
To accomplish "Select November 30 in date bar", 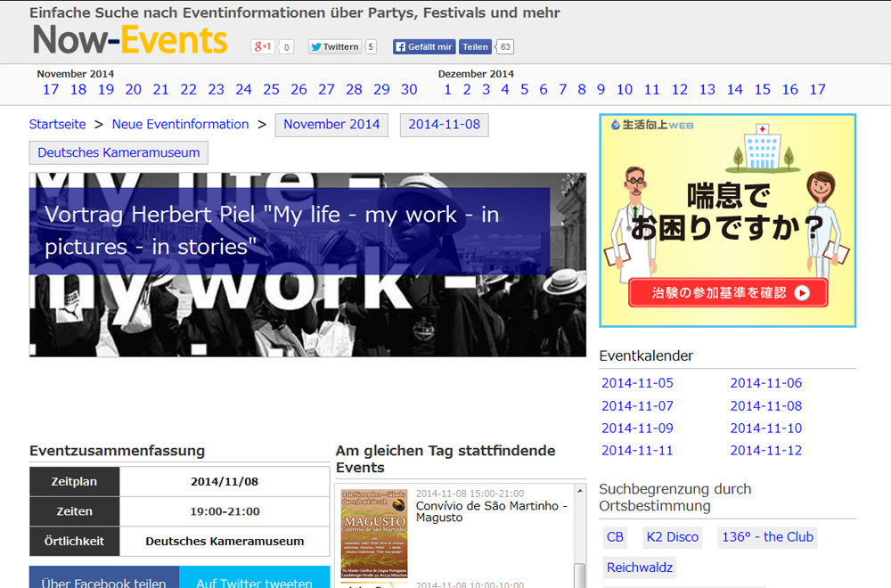I will 409,90.
